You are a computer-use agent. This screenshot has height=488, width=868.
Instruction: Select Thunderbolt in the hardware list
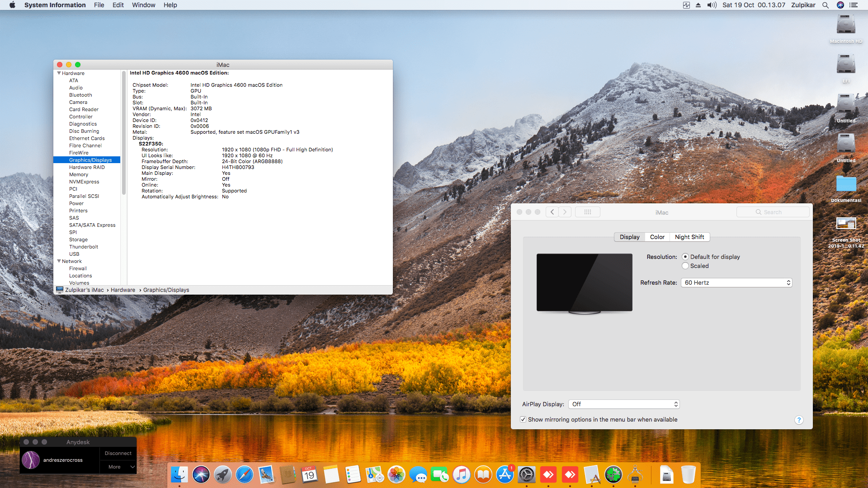84,247
